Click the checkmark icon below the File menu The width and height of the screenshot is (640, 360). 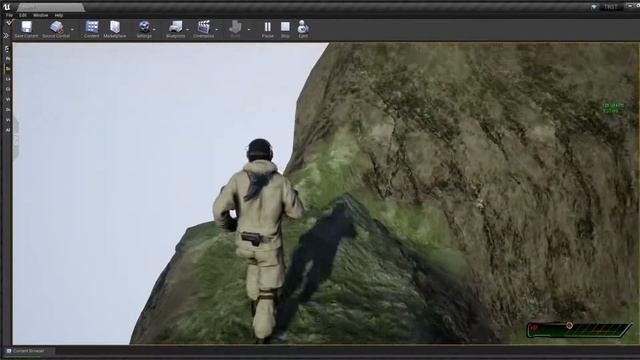[9, 23]
